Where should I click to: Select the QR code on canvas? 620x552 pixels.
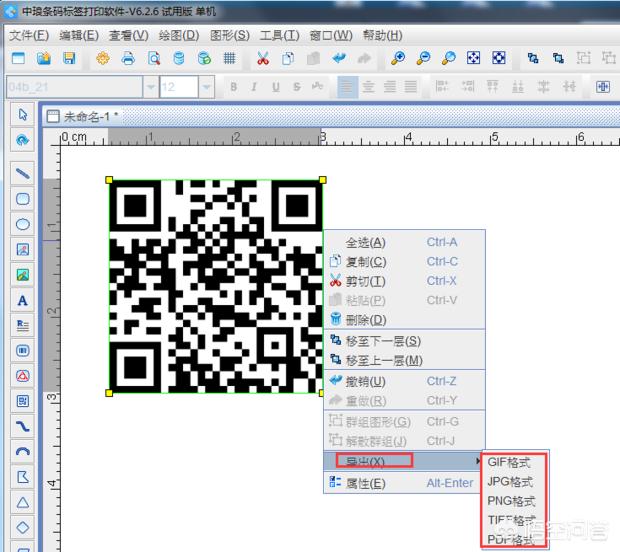[216, 286]
